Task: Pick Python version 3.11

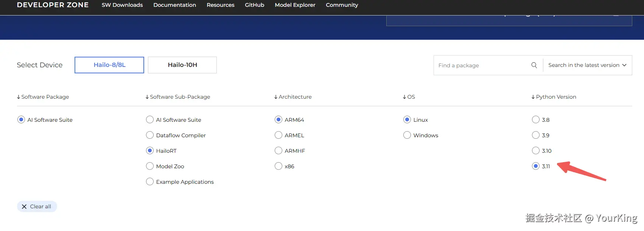Action: 536,166
